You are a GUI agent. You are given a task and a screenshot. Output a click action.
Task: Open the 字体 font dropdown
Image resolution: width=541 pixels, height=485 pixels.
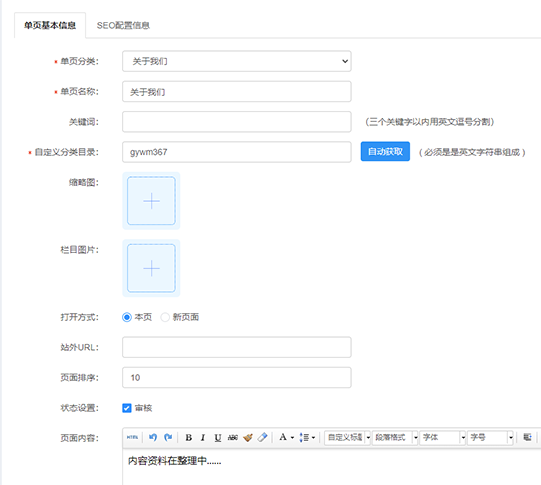pos(442,437)
